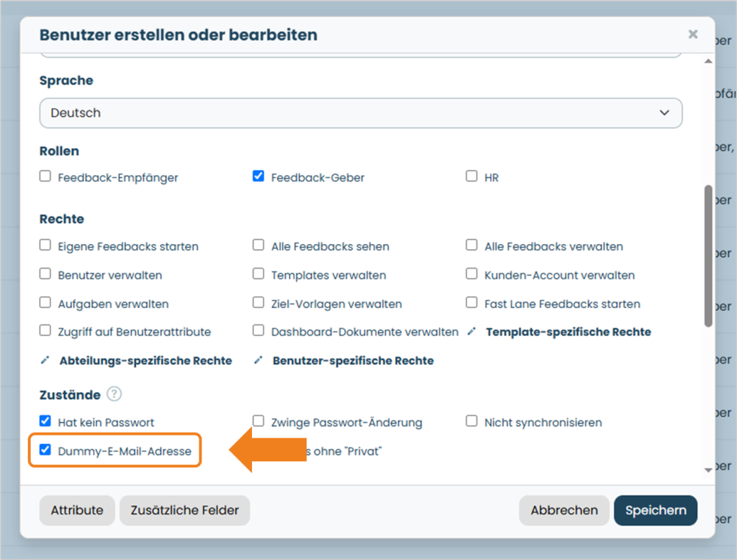Click pencil icon beside Template-spezifische Rechte
The height and width of the screenshot is (560, 737).
coord(471,332)
